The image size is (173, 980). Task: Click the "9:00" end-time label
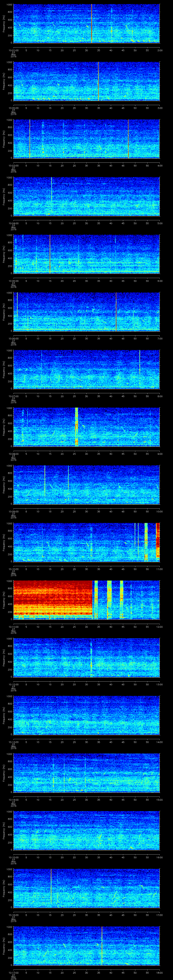160,454
